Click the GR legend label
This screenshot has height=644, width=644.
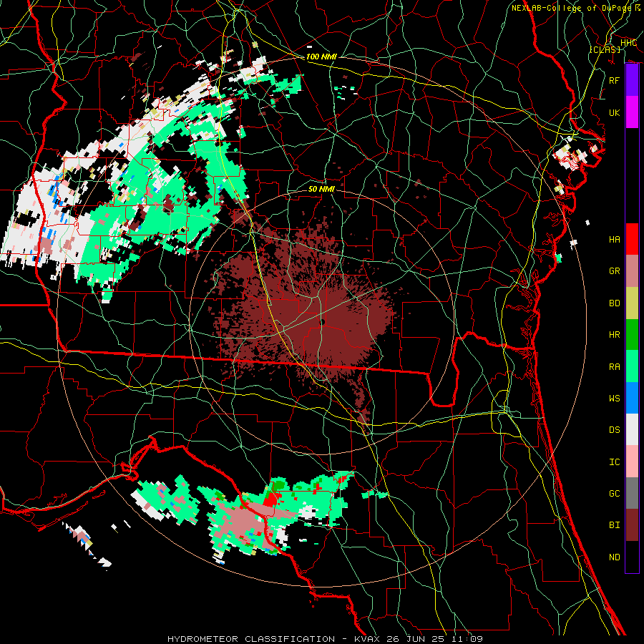[x=615, y=271]
